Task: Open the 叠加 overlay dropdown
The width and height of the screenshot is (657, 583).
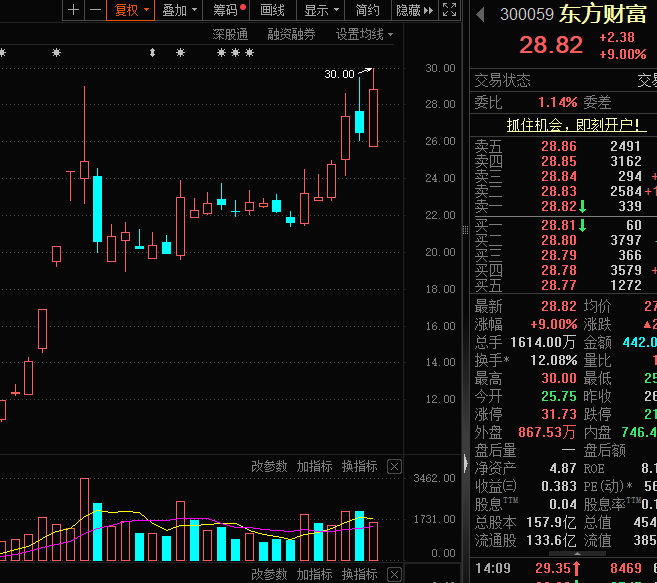Action: tap(179, 10)
